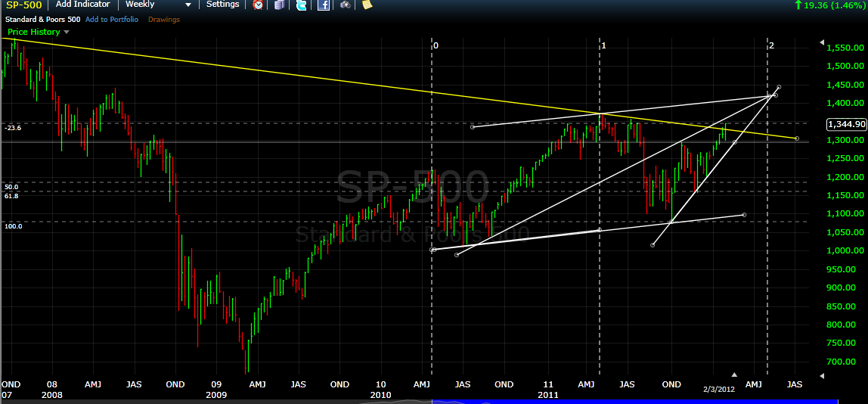The image size is (868, 404).
Task: Open the yellow sticky note icon
Action: [x=367, y=5]
